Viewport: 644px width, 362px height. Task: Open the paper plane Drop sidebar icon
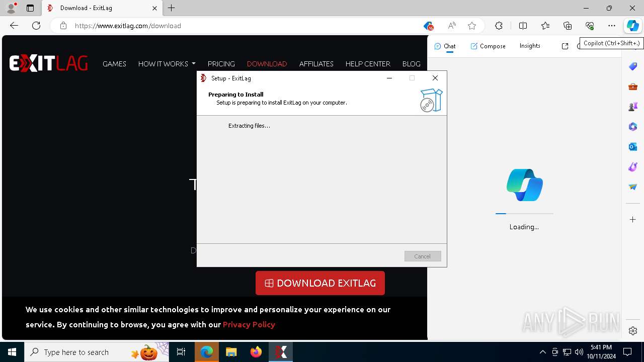point(633,187)
